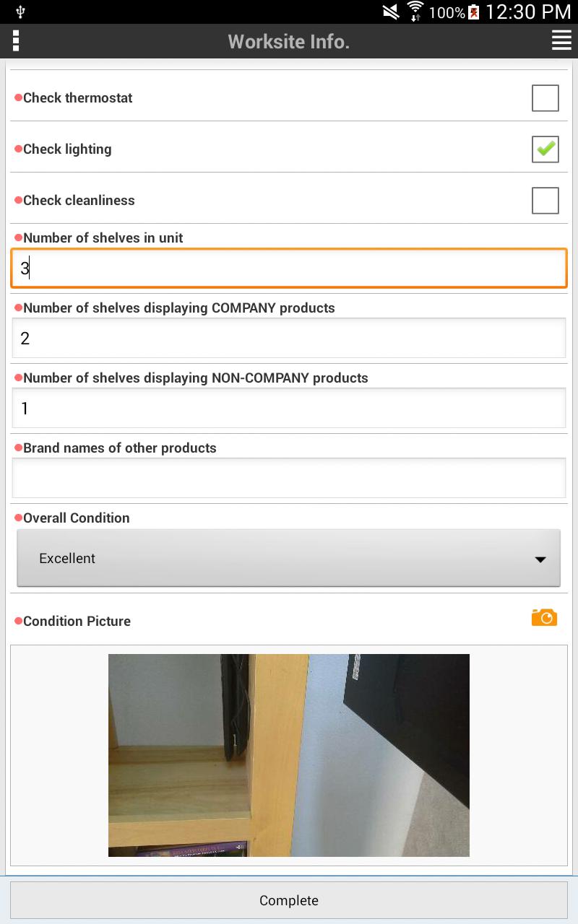578x924 pixels.
Task: Click the dropdown arrow for Overall Condition
Action: tap(540, 559)
